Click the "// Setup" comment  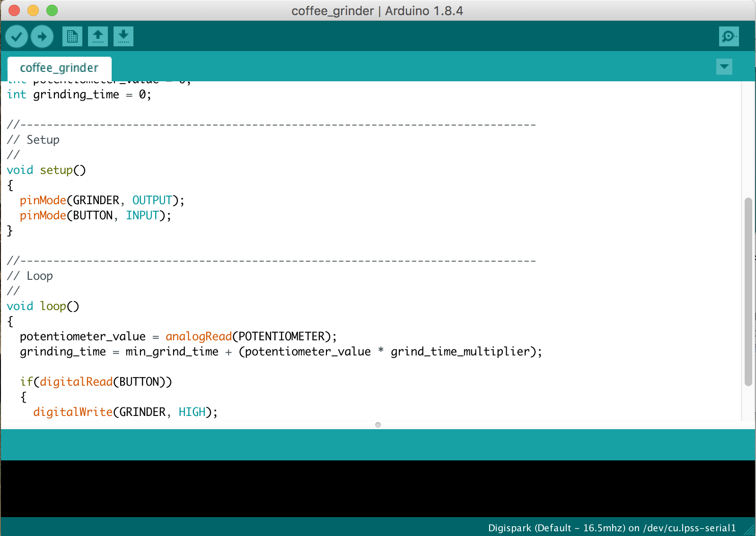33,140
